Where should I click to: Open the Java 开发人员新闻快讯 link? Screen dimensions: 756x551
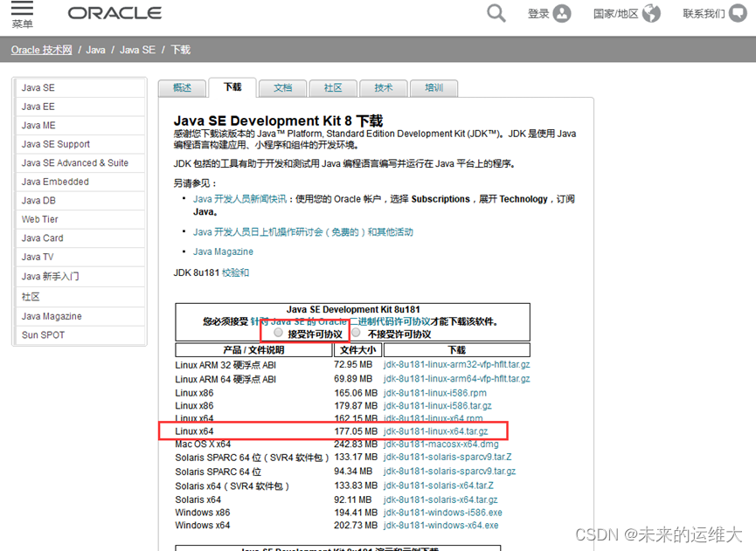239,199
